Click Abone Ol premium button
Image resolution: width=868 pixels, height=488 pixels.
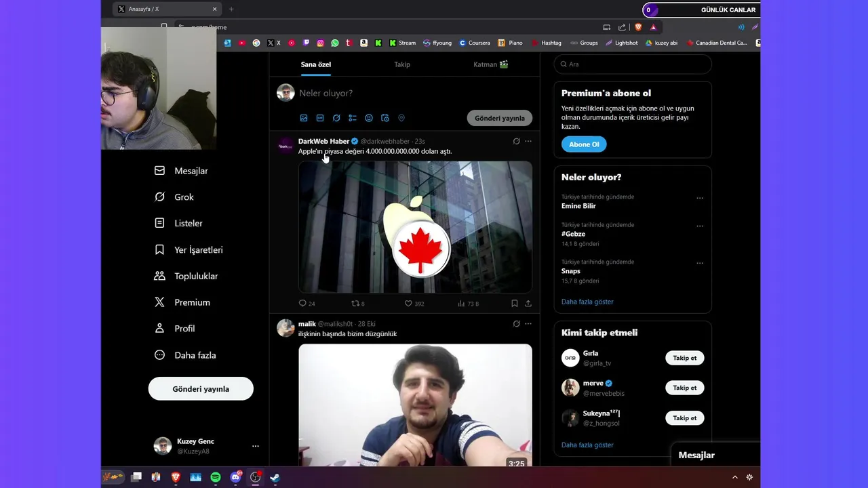(584, 144)
